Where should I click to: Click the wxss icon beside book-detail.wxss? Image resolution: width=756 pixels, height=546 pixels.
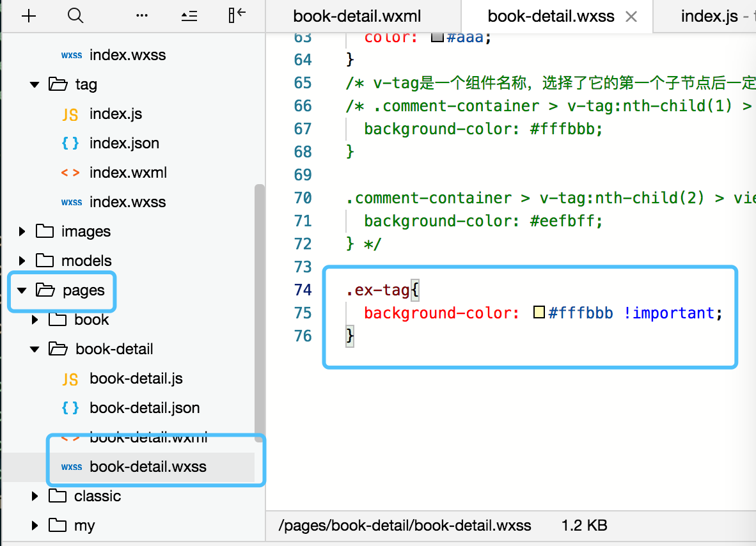(x=72, y=467)
